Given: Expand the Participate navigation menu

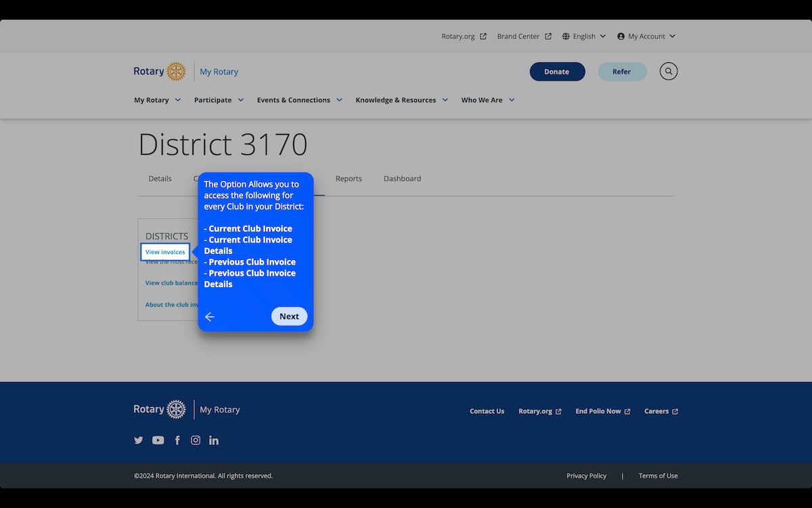Looking at the screenshot, I should tap(219, 100).
